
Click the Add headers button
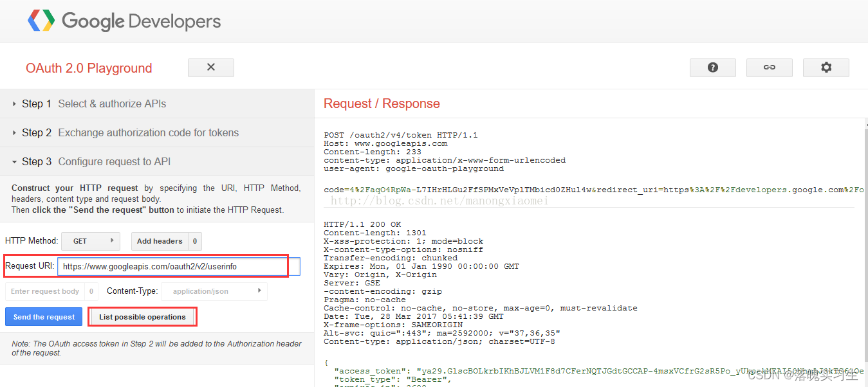tap(160, 241)
